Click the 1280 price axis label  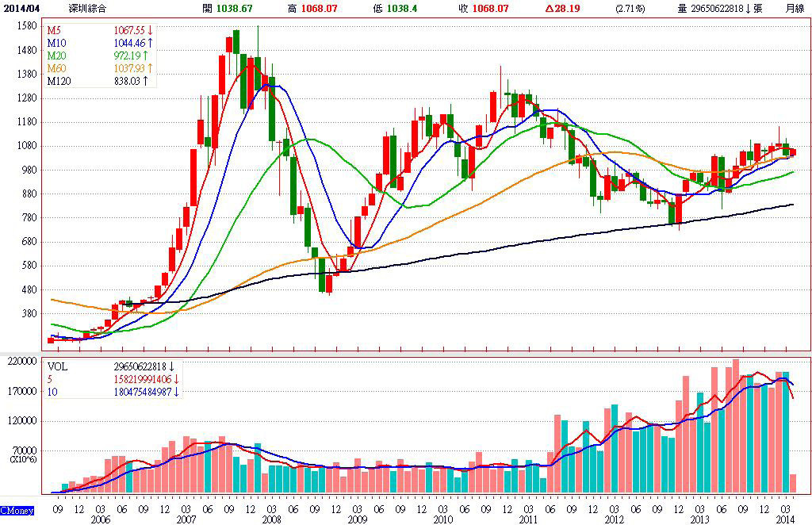(x=26, y=98)
